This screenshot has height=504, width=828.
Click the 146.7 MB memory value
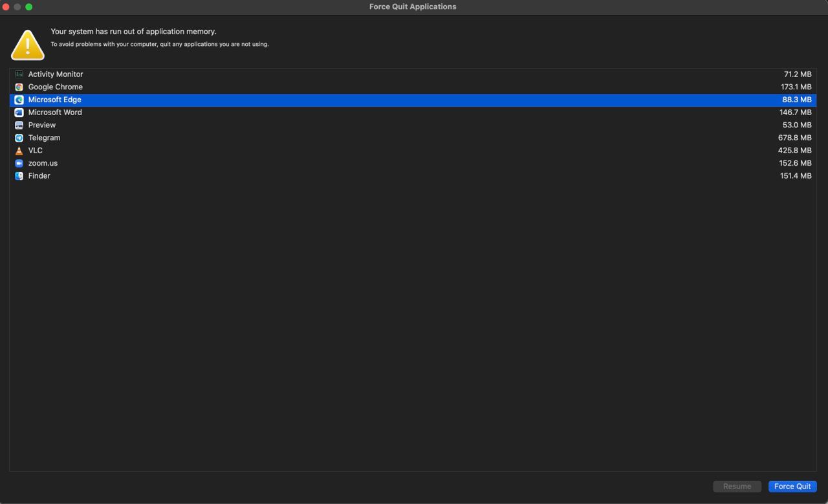(x=795, y=113)
